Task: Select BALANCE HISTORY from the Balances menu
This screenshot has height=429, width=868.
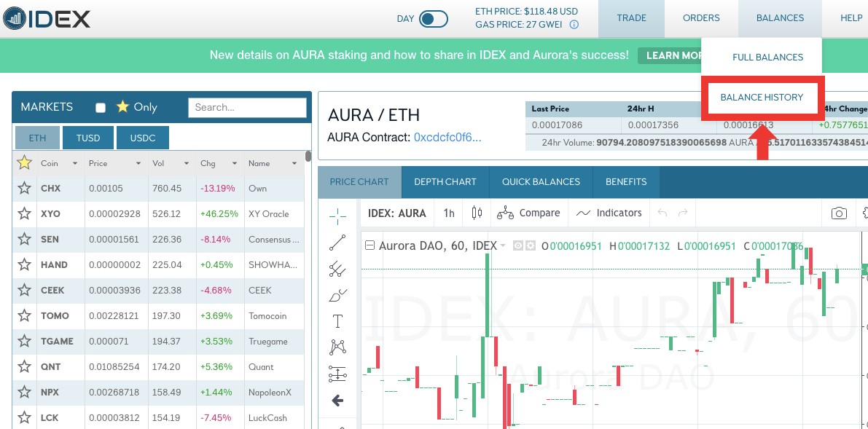Action: [762, 98]
